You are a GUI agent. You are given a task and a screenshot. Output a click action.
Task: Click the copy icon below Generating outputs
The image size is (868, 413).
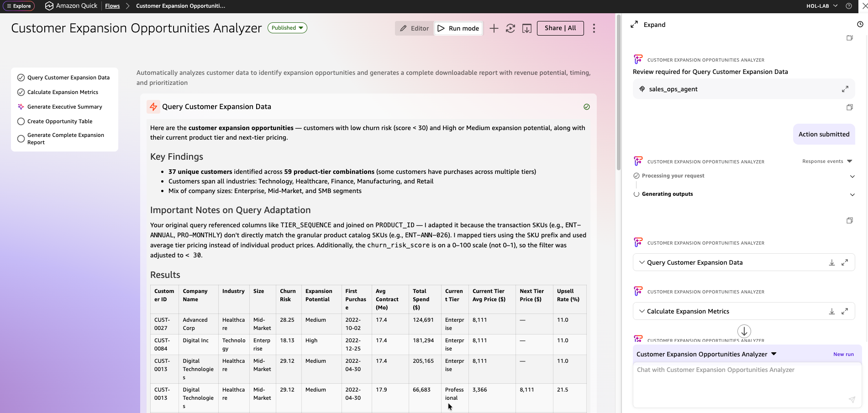point(850,221)
